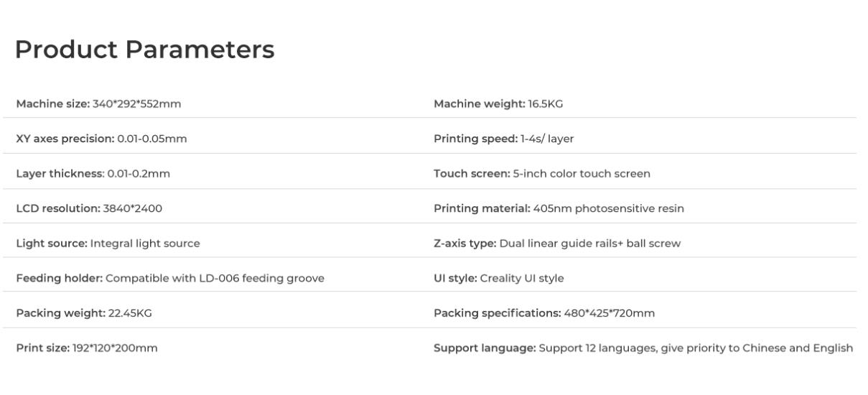
Task: Click the Packing specifications 480*425*720mm text
Action: point(543,313)
